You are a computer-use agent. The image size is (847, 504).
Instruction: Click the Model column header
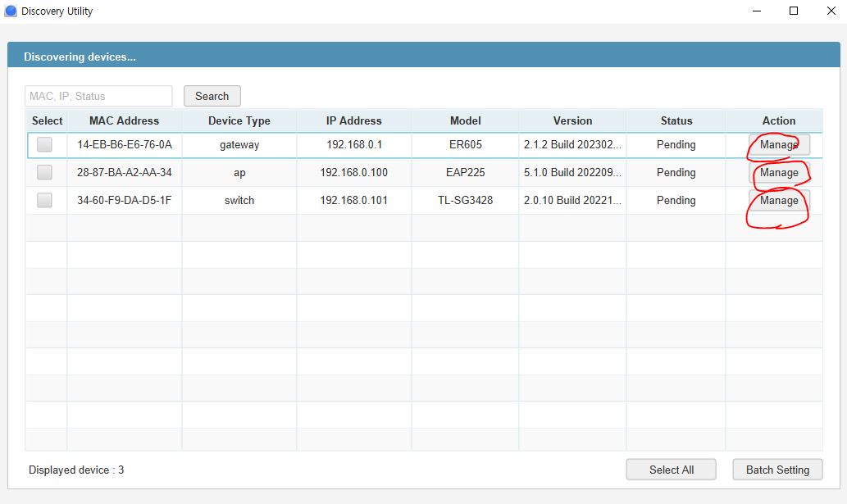pyautogui.click(x=465, y=120)
